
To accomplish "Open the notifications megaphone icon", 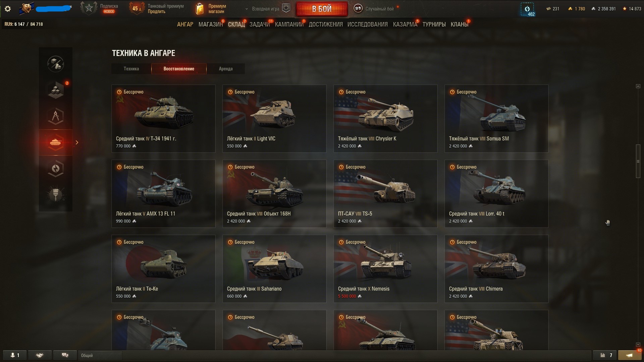I will pyautogui.click(x=630, y=355).
